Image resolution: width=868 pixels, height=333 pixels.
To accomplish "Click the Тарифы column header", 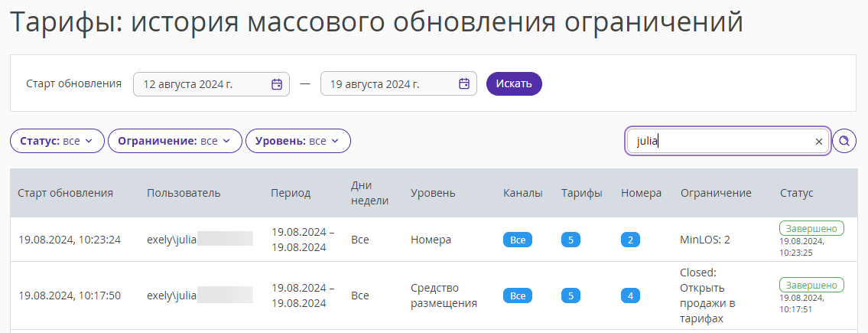I will click(x=582, y=193).
